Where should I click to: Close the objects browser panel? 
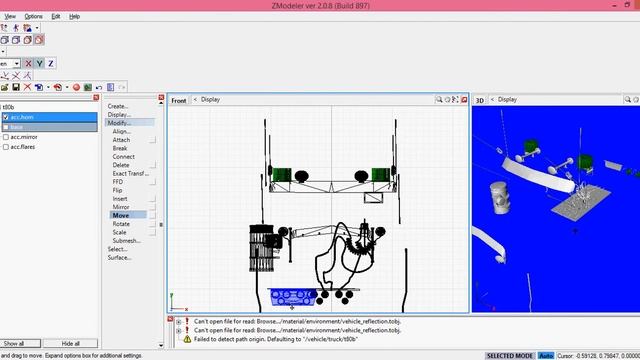[96, 98]
